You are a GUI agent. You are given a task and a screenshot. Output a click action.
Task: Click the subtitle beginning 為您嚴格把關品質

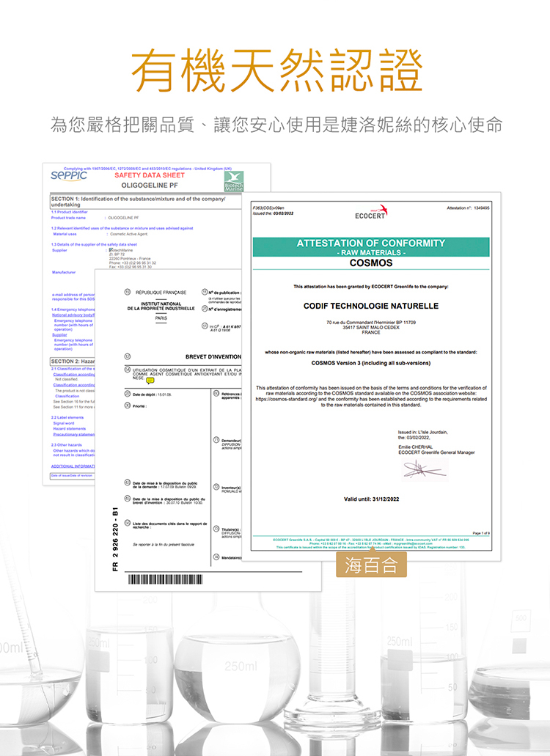[x=276, y=125]
